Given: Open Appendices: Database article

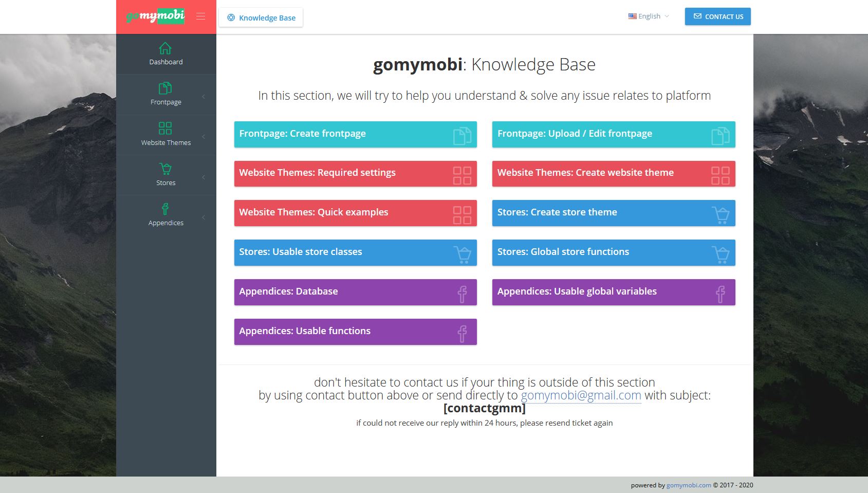Looking at the screenshot, I should (x=356, y=292).
